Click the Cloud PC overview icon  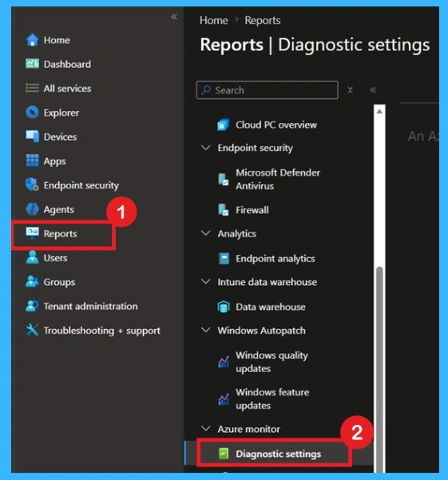pos(224,125)
